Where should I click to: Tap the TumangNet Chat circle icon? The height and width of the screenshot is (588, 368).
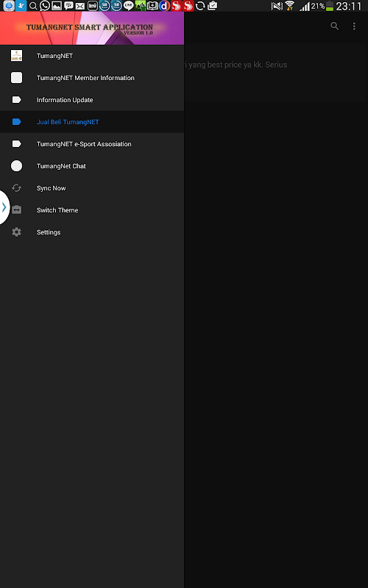point(16,166)
